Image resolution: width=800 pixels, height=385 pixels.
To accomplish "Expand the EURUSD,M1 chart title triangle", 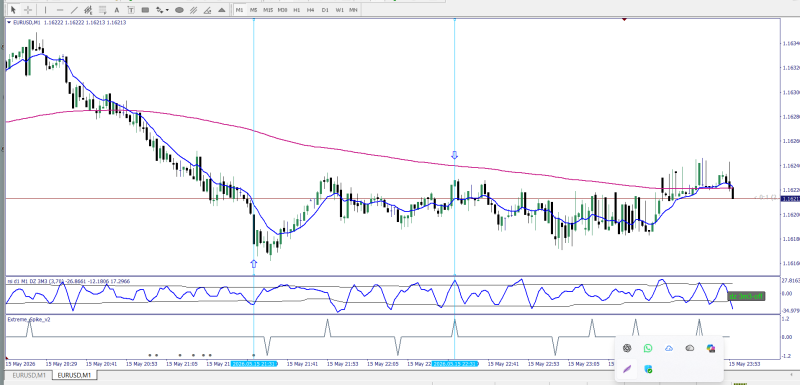I will tap(9, 22).
